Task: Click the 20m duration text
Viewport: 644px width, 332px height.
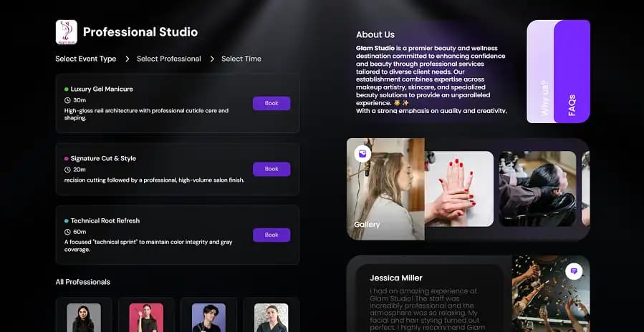Action: (80, 170)
